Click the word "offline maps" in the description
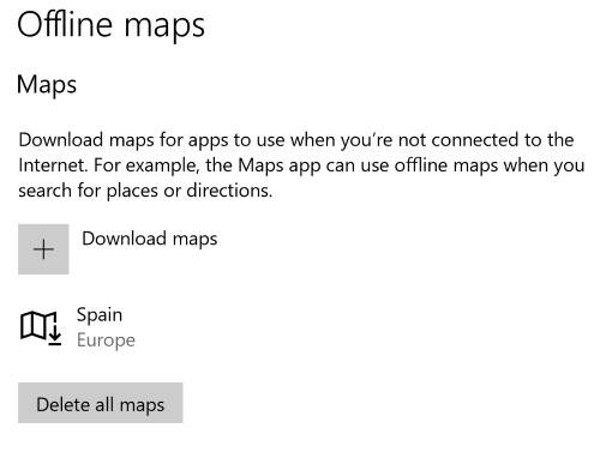 [x=455, y=164]
